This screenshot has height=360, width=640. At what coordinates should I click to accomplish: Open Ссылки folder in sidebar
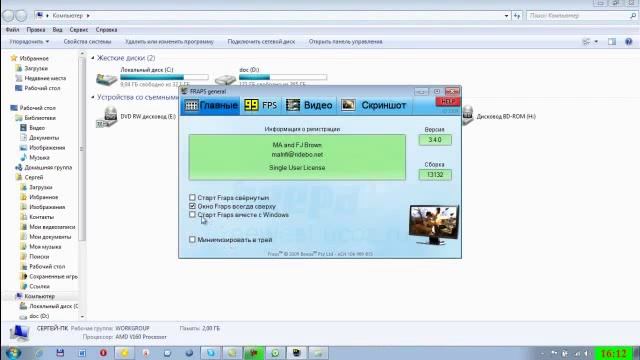(39, 286)
